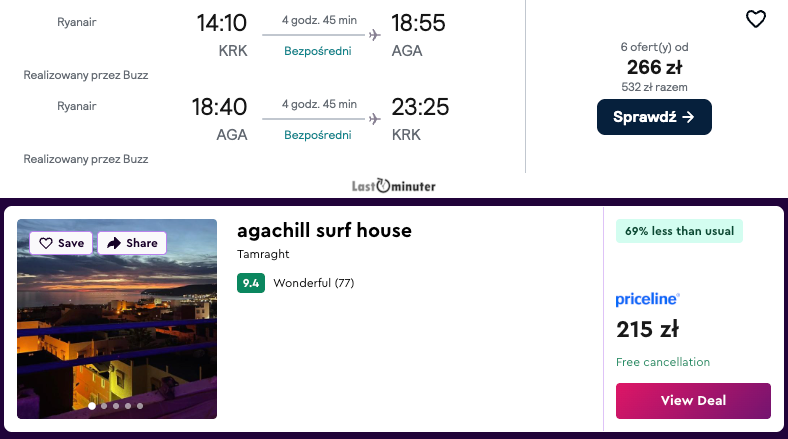Open the Lastminuter logo

(x=394, y=185)
